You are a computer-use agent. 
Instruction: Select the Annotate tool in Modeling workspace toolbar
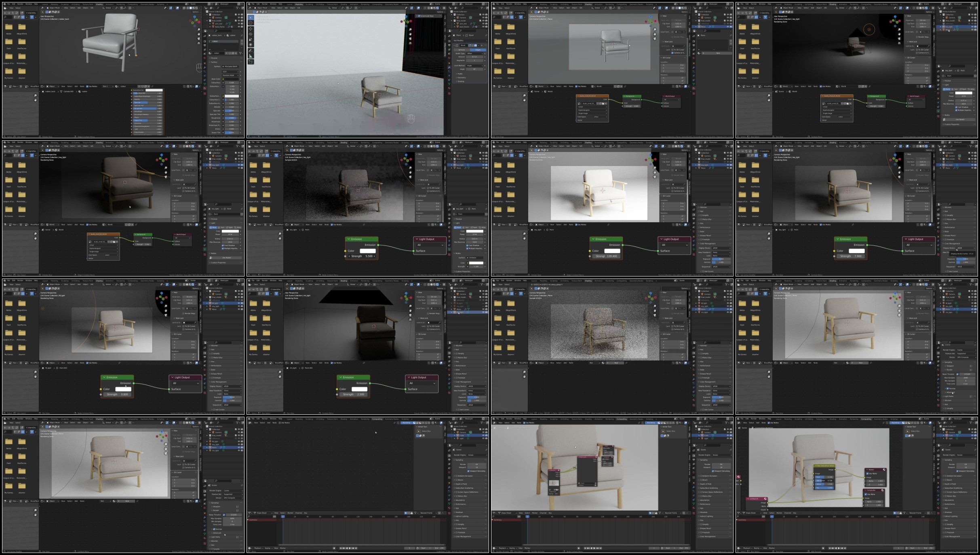coord(251,51)
